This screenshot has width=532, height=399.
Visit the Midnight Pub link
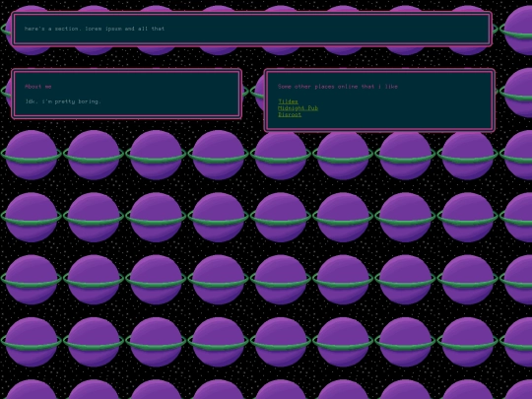point(298,108)
